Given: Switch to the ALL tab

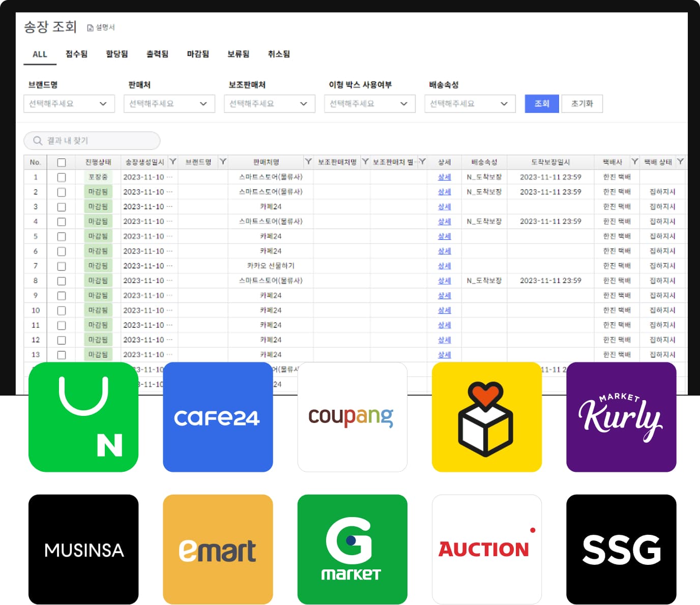Looking at the screenshot, I should pyautogui.click(x=40, y=54).
